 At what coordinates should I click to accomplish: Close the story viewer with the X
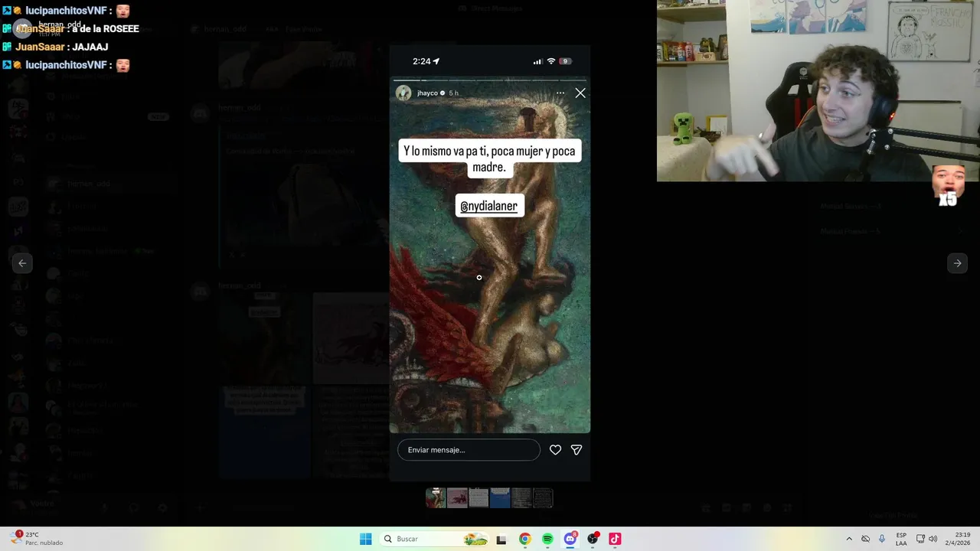click(x=580, y=93)
